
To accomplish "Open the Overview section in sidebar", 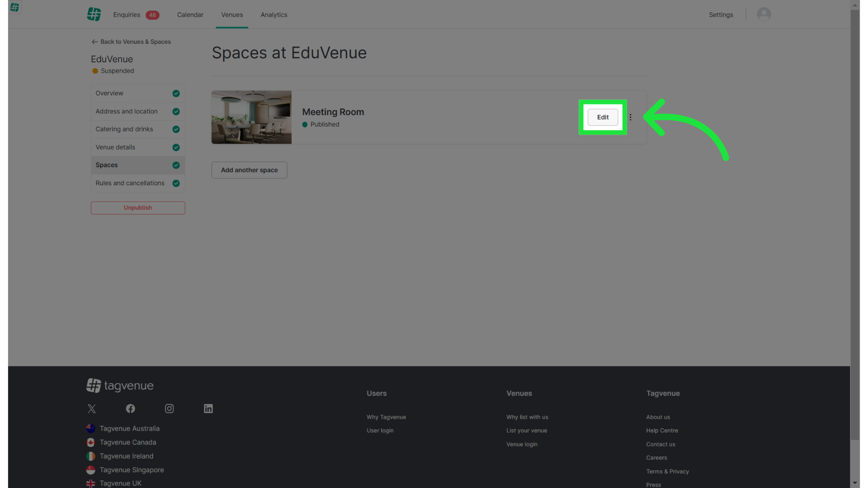I will coord(138,94).
